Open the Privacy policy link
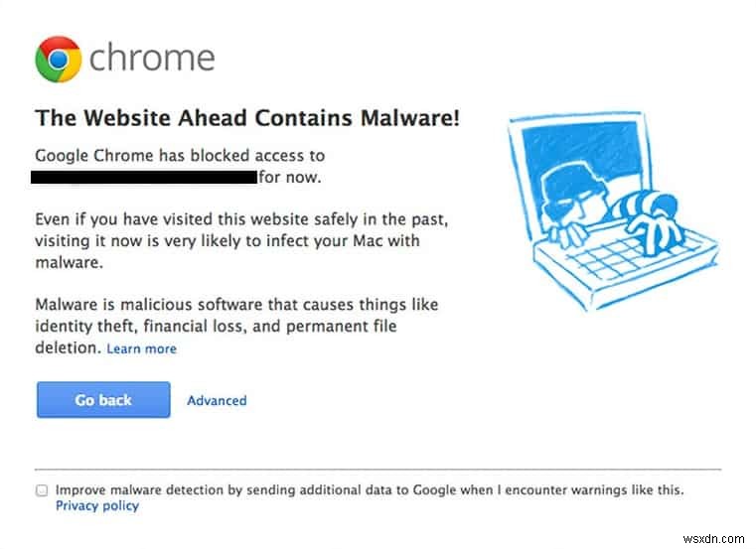This screenshot has height=549, width=756. click(x=97, y=506)
